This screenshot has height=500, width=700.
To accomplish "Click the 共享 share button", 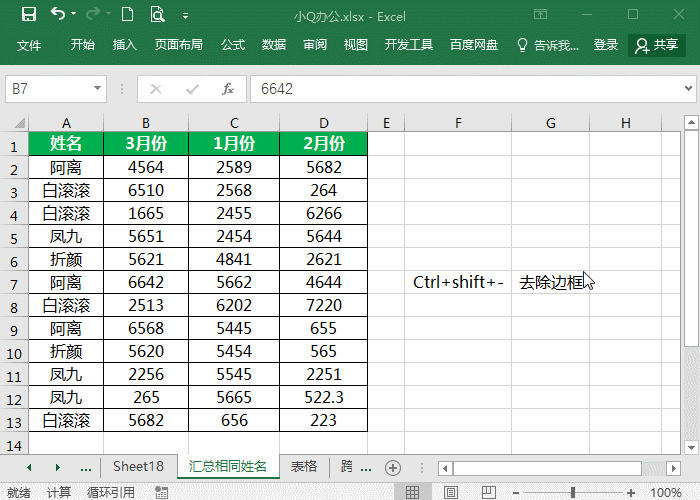I will pyautogui.click(x=657, y=45).
